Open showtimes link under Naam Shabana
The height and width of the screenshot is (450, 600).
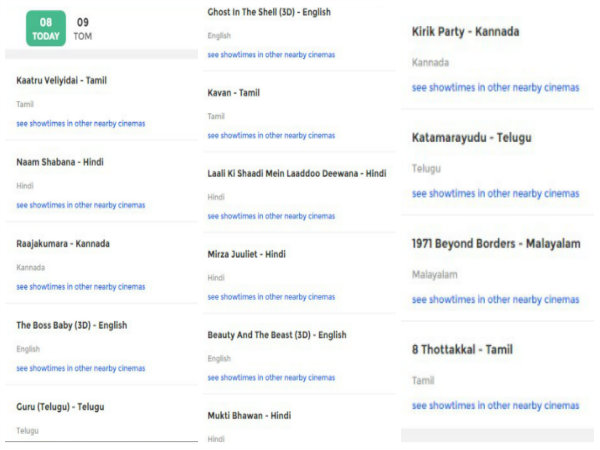(x=81, y=205)
